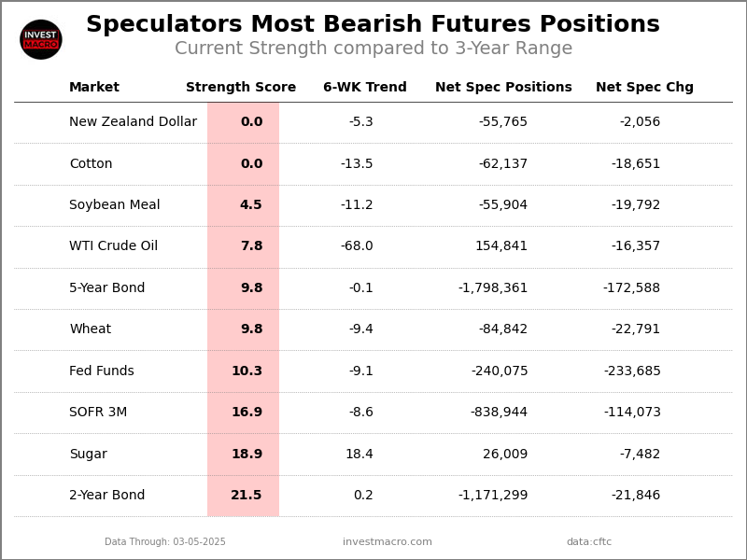
Task: Select the New Zealand Dollar row label
Action: [133, 122]
